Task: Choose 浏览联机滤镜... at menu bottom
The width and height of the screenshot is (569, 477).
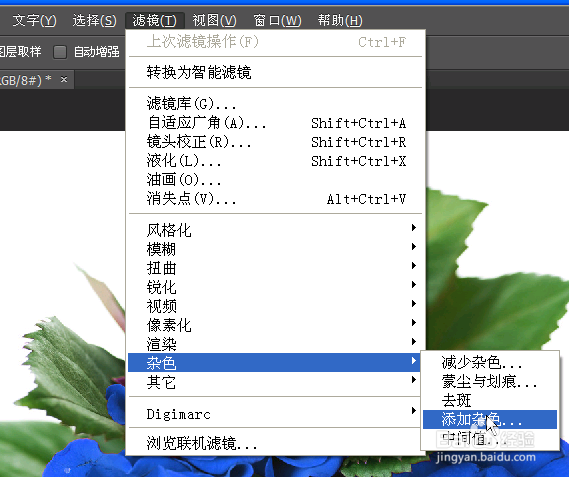Action: point(275,443)
